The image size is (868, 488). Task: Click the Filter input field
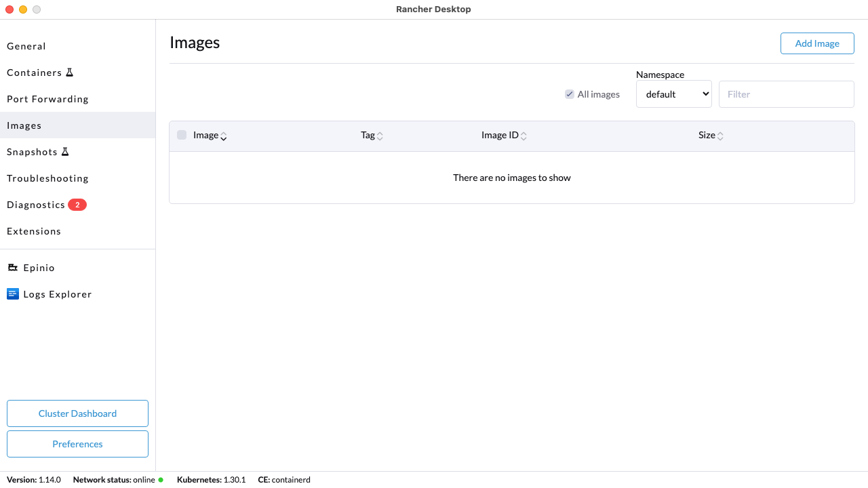pyautogui.click(x=787, y=94)
